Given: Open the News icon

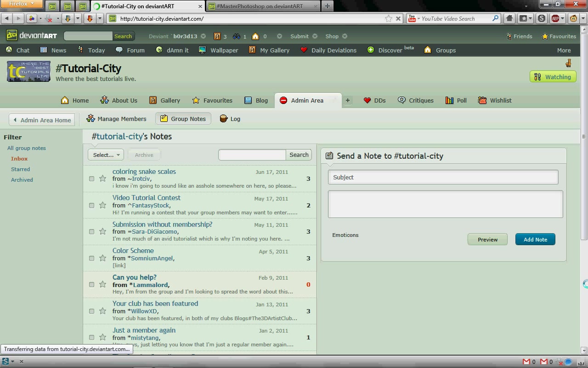Looking at the screenshot, I should click(x=44, y=50).
